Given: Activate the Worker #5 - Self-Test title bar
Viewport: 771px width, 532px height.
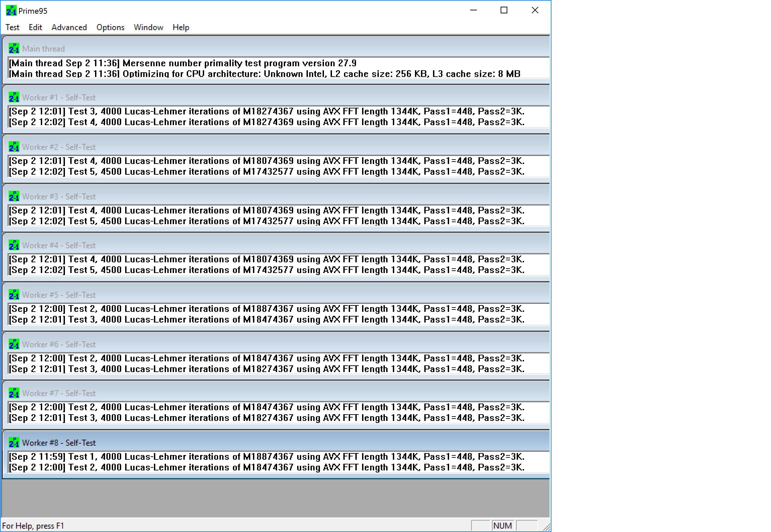Looking at the screenshot, I should pyautogui.click(x=276, y=293).
